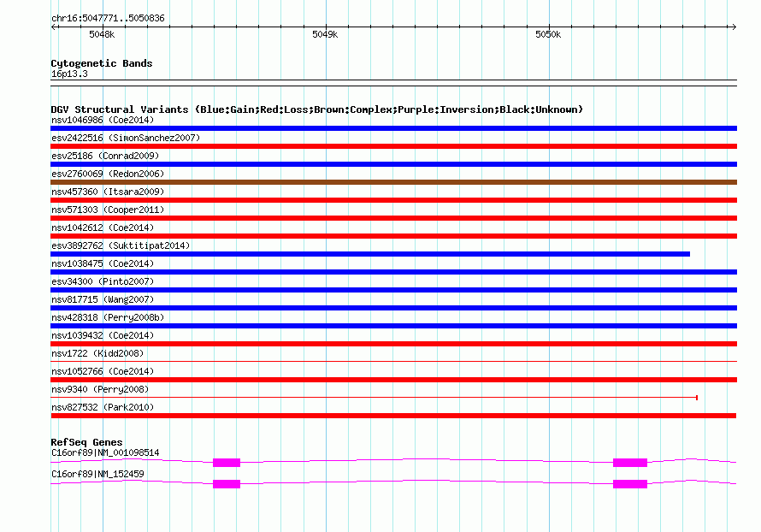761x532 pixels.
Task: Click the nsv428318 (Perry2008b) label
Action: pos(108,317)
